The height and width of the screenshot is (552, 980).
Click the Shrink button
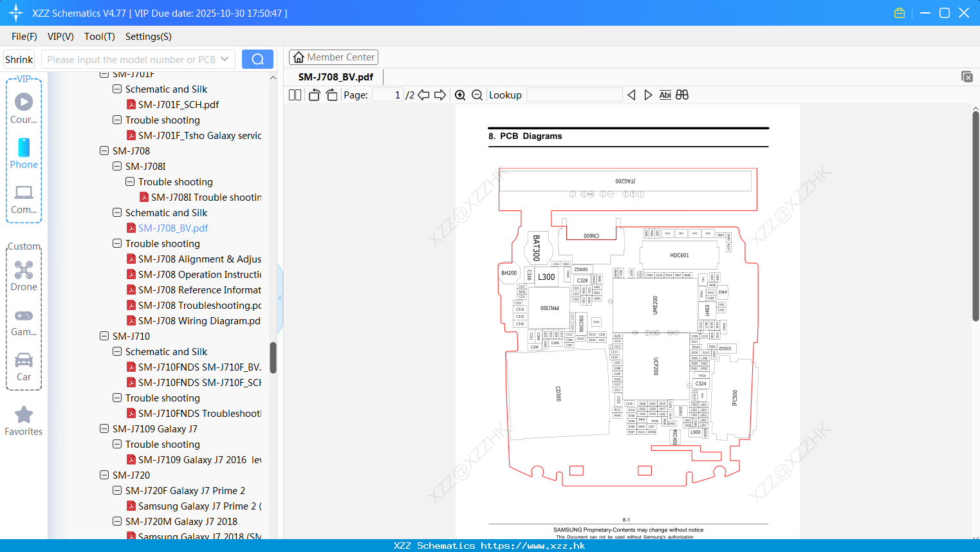point(19,59)
